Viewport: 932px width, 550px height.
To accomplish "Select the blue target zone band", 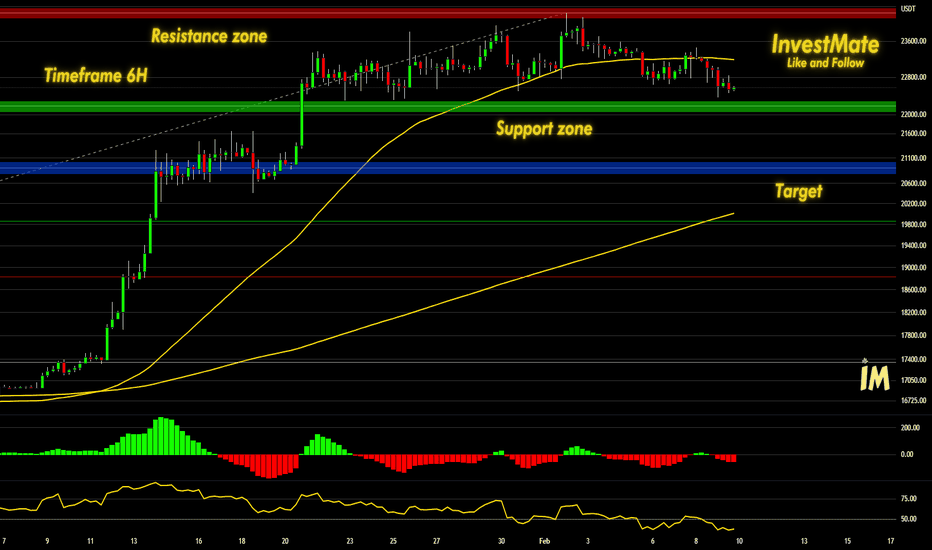I will [x=448, y=168].
